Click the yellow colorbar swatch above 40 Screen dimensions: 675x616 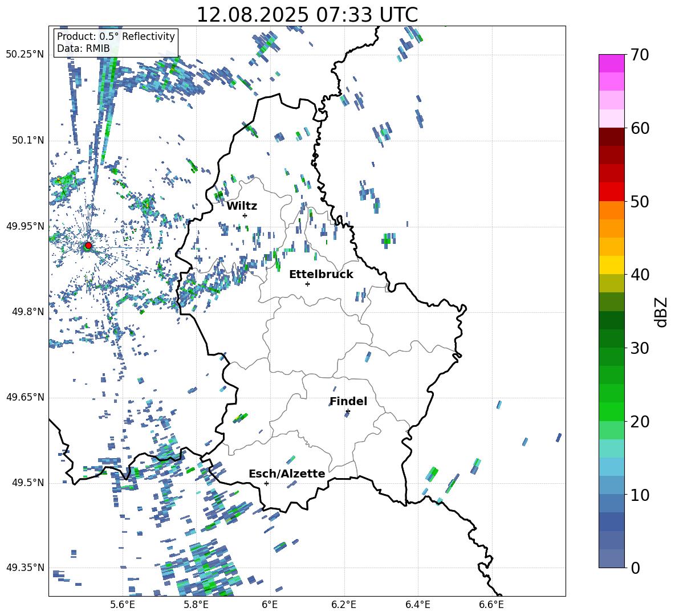611,265
